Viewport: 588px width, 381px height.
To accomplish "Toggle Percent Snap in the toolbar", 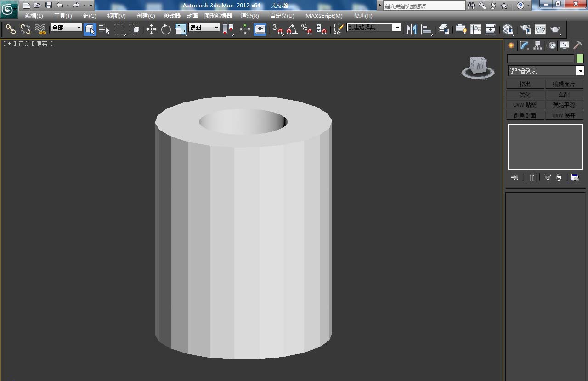I will click(x=306, y=29).
